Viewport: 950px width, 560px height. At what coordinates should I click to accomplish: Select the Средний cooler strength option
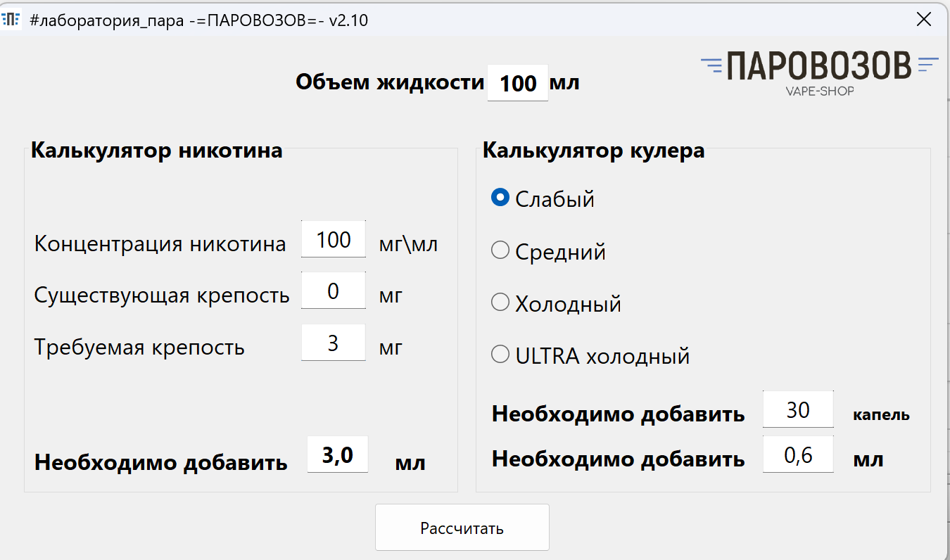point(548,251)
